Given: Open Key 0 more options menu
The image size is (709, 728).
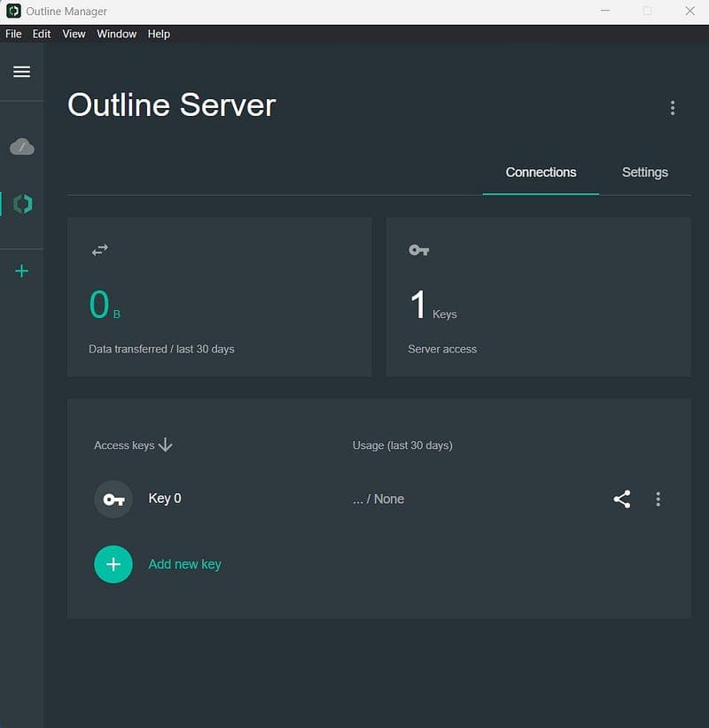Looking at the screenshot, I should (658, 500).
